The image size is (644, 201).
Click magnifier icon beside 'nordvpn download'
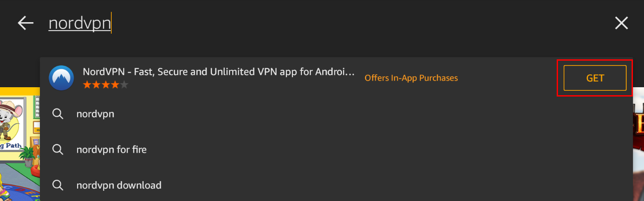58,185
